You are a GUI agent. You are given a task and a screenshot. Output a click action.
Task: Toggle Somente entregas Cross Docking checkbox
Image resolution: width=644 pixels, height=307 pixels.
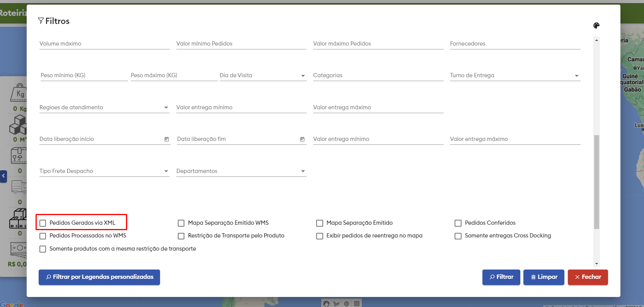458,236
